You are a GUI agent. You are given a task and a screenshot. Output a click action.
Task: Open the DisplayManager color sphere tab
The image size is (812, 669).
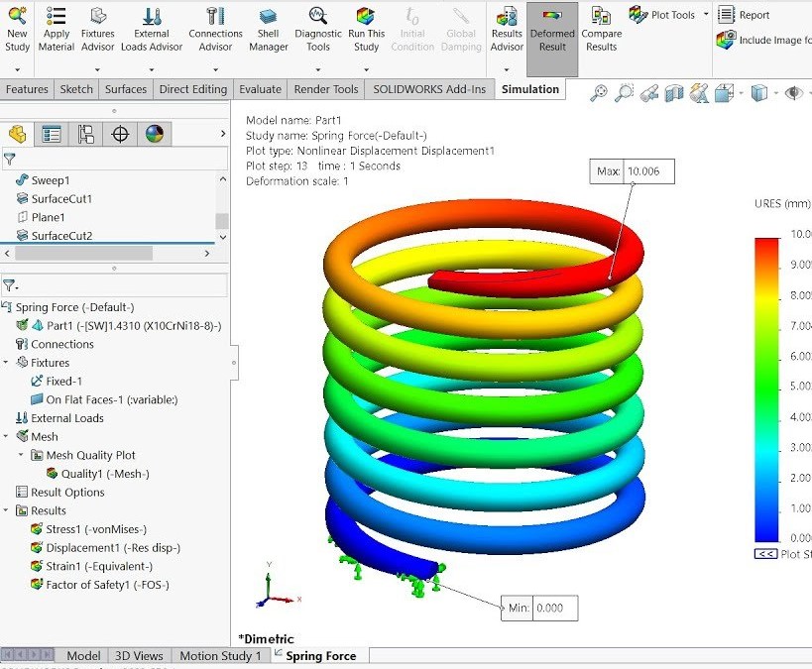coord(154,134)
